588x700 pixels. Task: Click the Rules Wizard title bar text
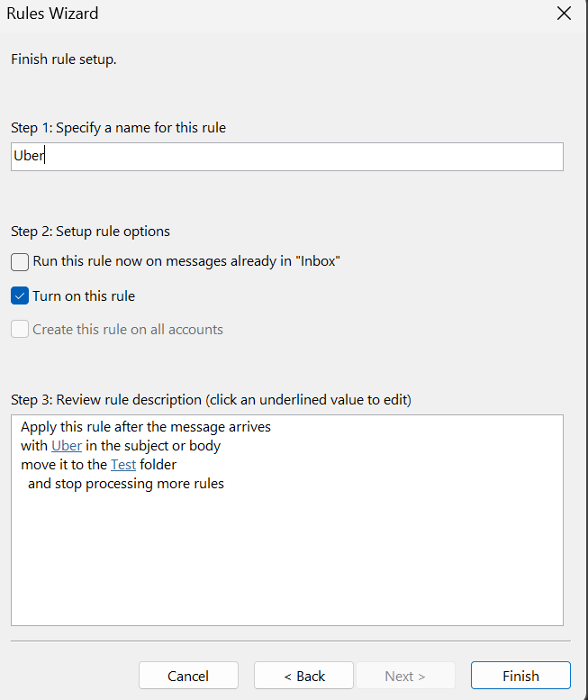[x=53, y=14]
